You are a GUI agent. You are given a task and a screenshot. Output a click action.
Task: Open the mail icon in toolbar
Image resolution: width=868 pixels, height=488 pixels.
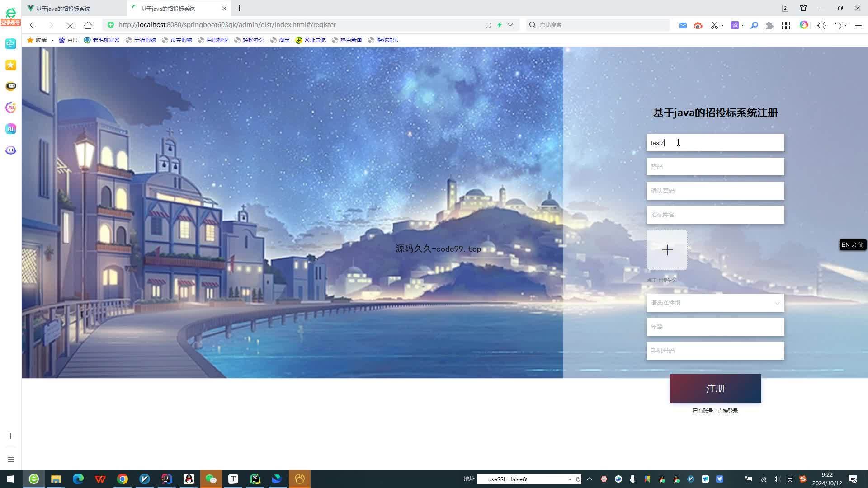point(683,25)
